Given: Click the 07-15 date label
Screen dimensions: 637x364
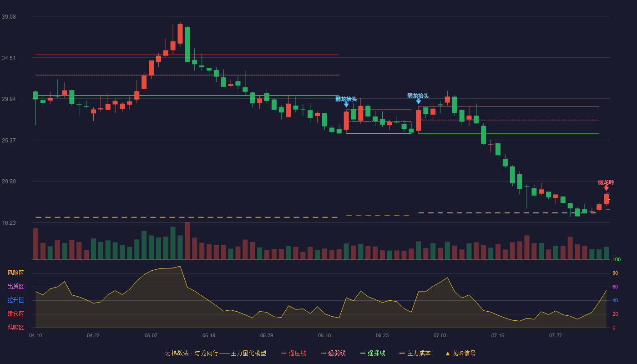Looking at the screenshot, I should tap(498, 335).
